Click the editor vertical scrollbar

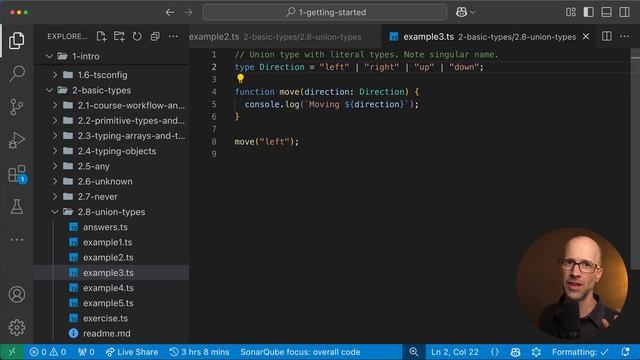click(x=635, y=159)
